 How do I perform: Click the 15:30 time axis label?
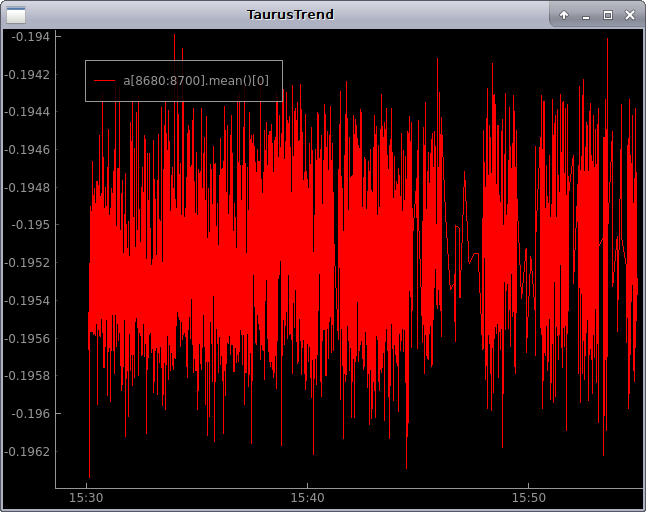click(x=86, y=497)
